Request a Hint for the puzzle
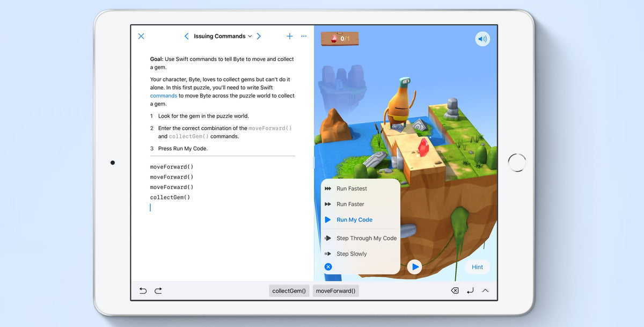Screen dimensions: 644x327 477,267
